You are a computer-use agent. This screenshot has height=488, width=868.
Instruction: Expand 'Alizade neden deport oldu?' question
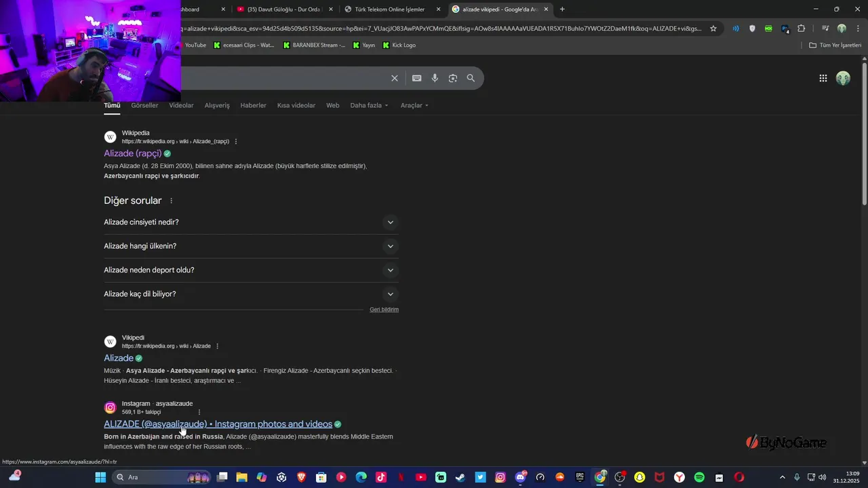pyautogui.click(x=251, y=270)
